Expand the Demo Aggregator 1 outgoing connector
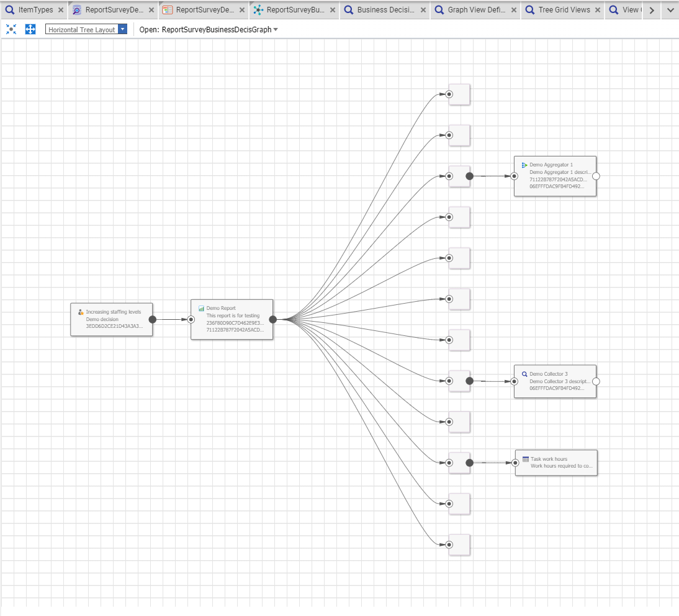 tap(596, 176)
